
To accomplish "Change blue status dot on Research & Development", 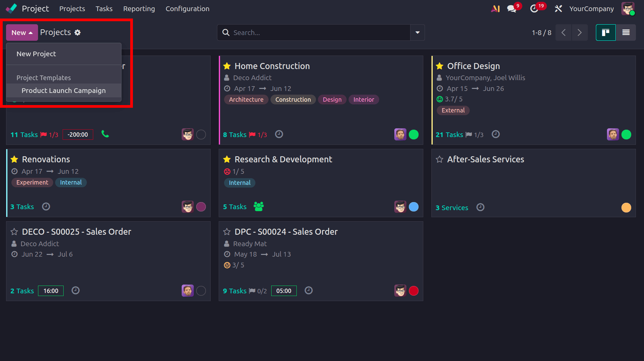I will point(414,206).
